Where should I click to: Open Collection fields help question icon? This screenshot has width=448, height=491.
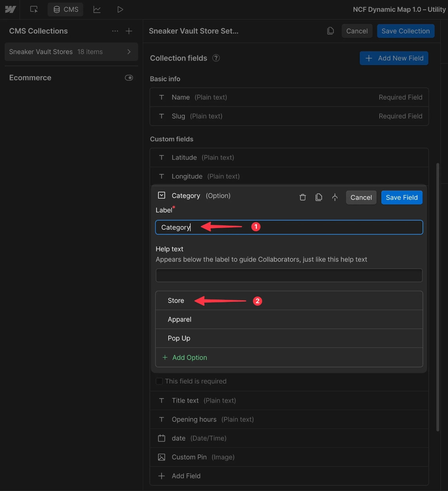[216, 58]
